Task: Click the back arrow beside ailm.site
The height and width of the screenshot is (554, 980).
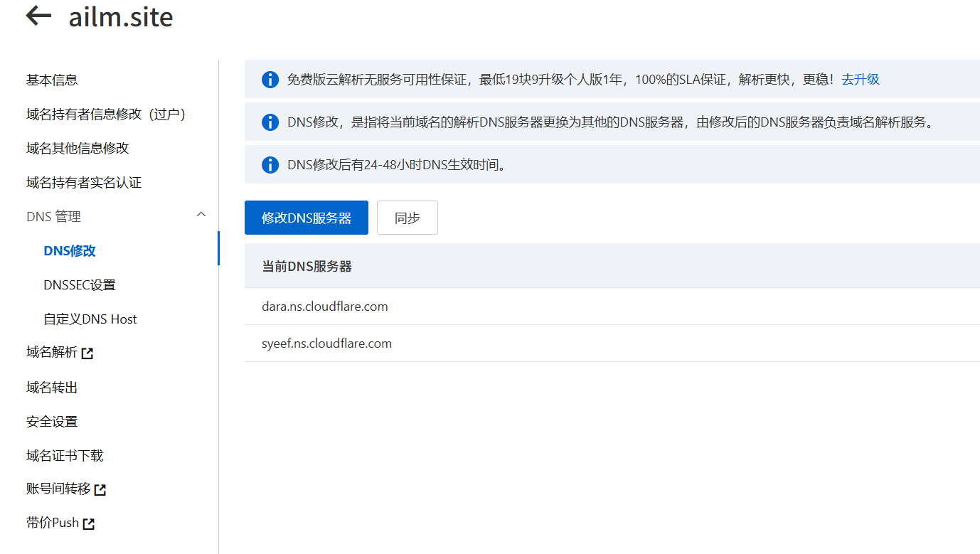Action: click(38, 16)
